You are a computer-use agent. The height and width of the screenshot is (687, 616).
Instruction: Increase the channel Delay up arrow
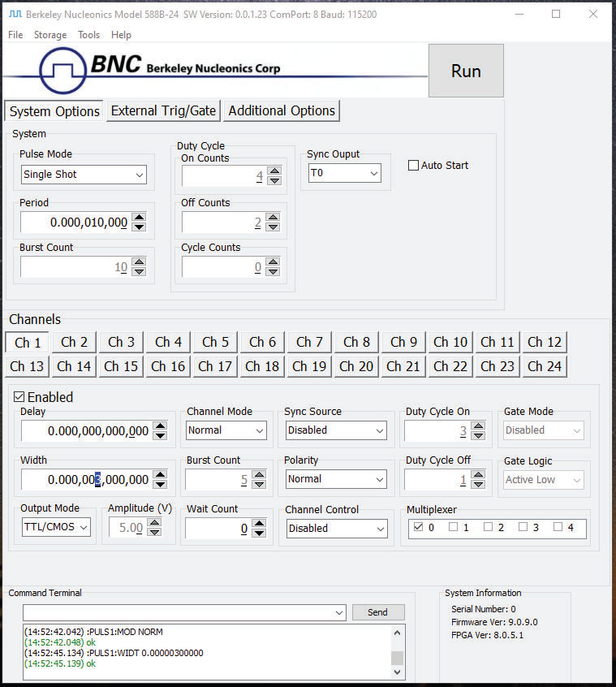coord(161,426)
